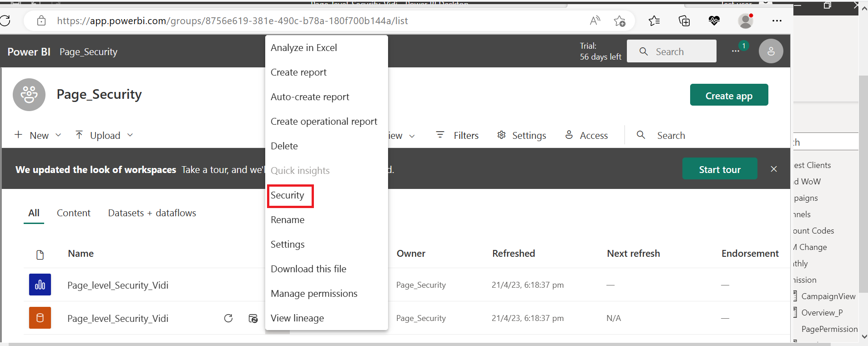Screen dimensions: 868x346
Task: Click the Power BI home link
Action: (29, 52)
